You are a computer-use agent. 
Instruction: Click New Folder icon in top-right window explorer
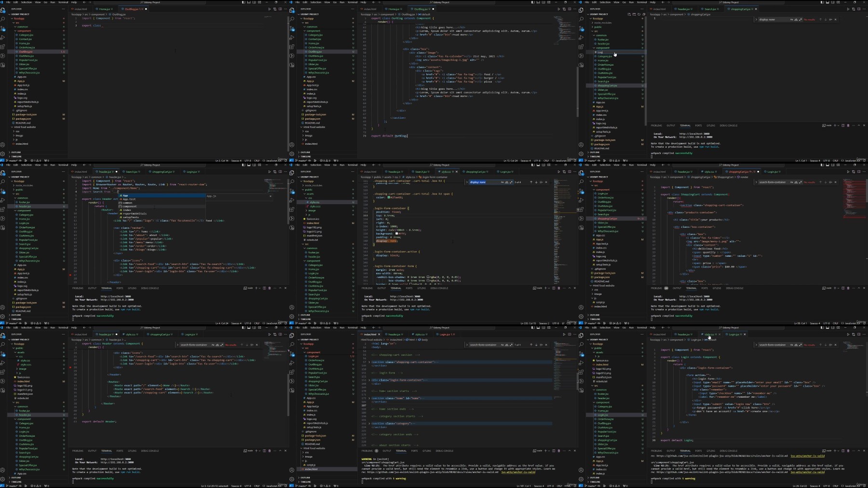coord(634,14)
